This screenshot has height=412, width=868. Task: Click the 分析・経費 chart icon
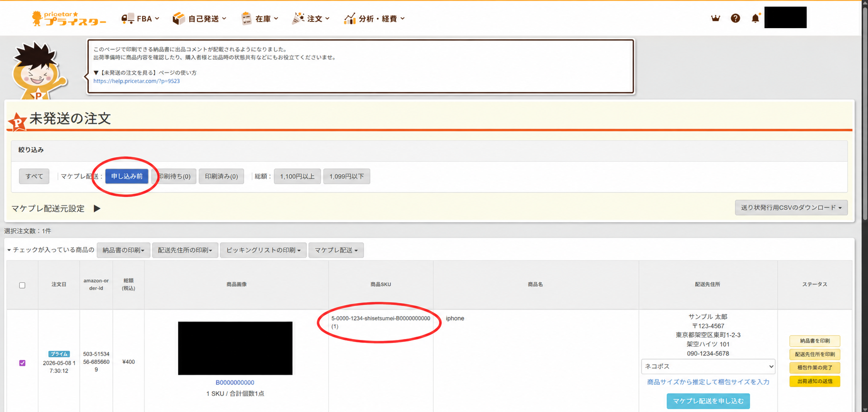tap(350, 19)
